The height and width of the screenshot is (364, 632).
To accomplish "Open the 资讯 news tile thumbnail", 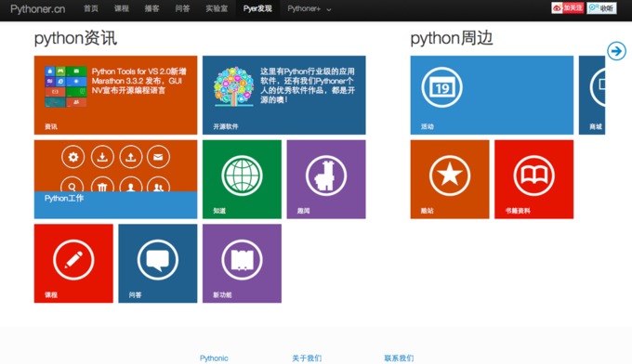I will (66, 86).
